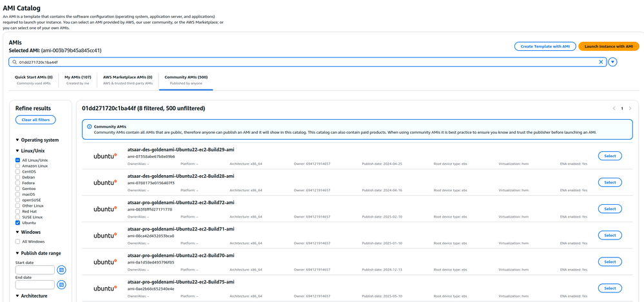The height and width of the screenshot is (302, 644).
Task: Open the dropdown arrow beside the search bar
Action: tap(613, 62)
